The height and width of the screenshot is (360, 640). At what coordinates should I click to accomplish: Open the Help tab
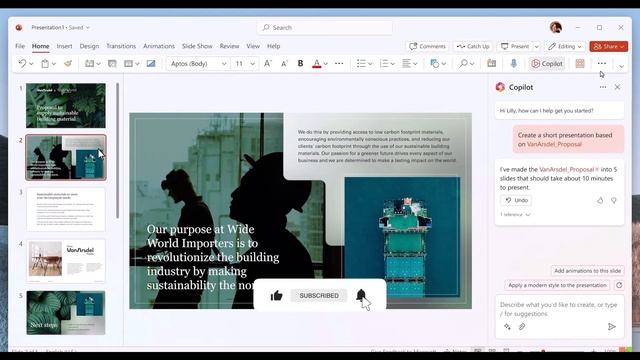tap(273, 46)
